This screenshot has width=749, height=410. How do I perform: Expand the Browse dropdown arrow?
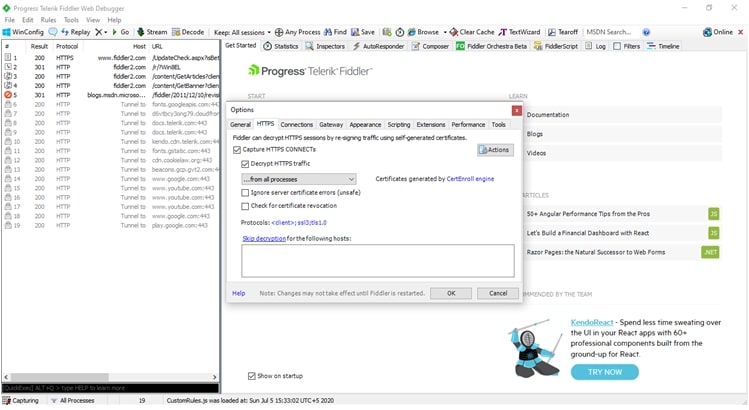click(445, 32)
